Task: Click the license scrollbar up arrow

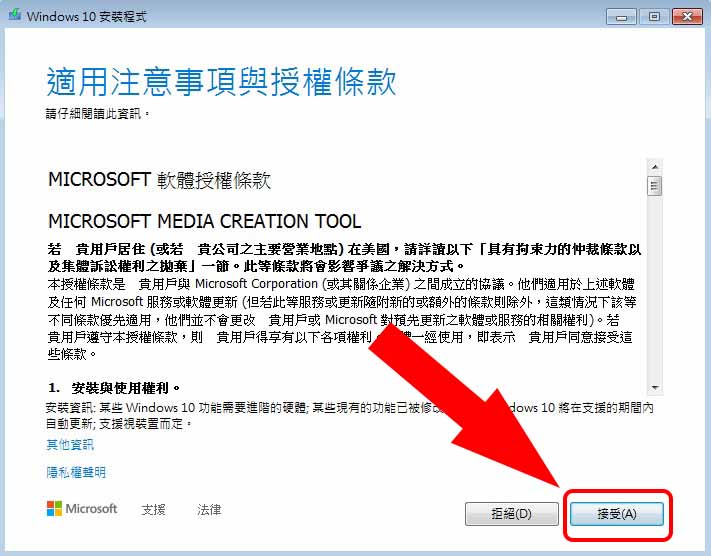Action: point(655,167)
